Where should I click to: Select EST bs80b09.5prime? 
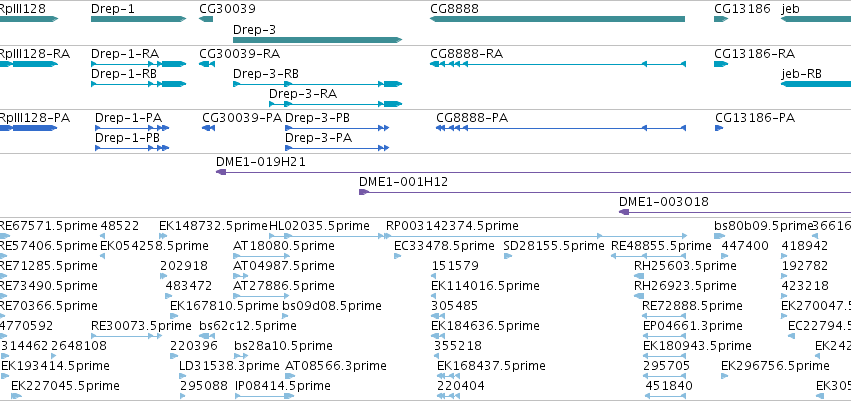tap(763, 226)
